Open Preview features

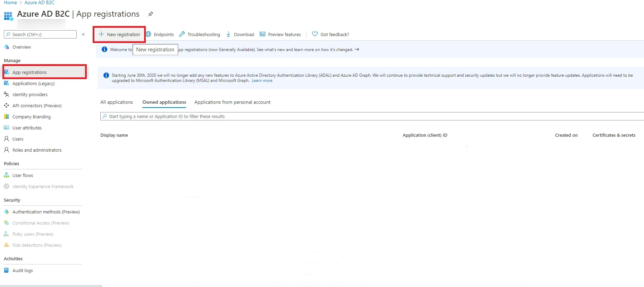(280, 34)
